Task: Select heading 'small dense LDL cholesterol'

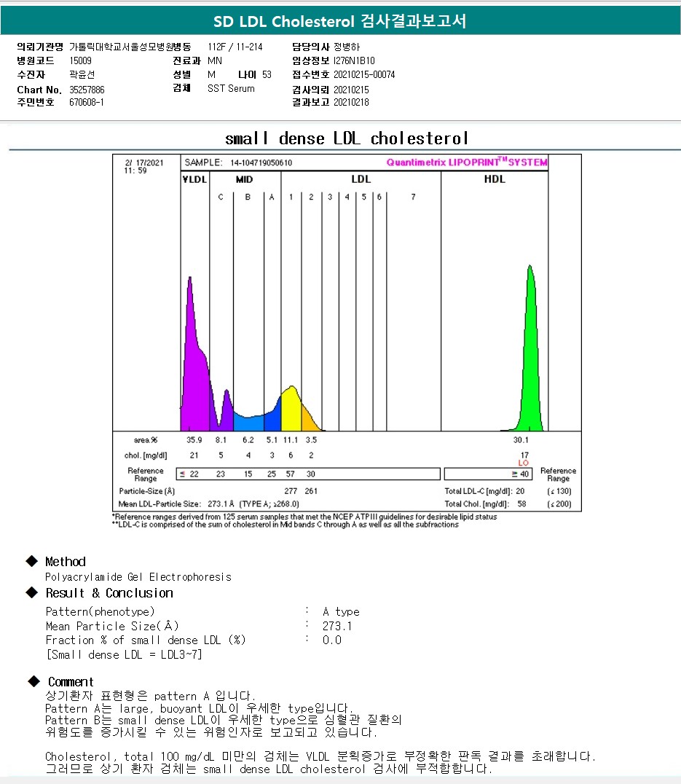Action: click(x=347, y=138)
